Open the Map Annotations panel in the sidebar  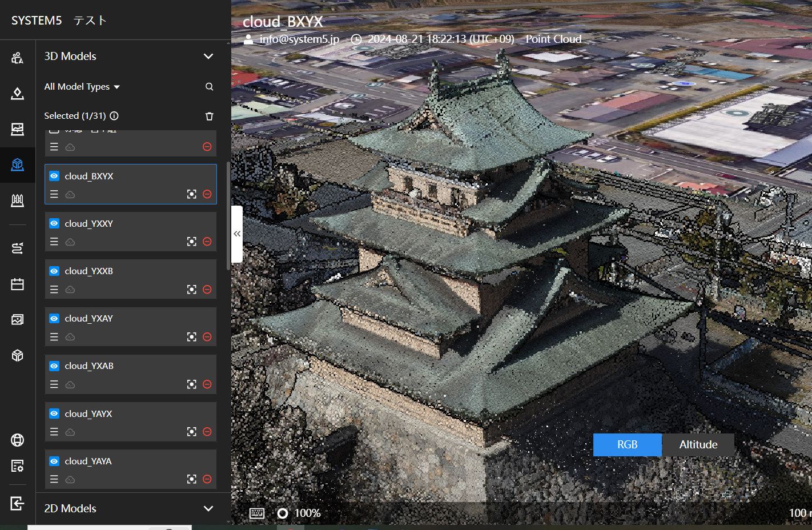click(17, 93)
